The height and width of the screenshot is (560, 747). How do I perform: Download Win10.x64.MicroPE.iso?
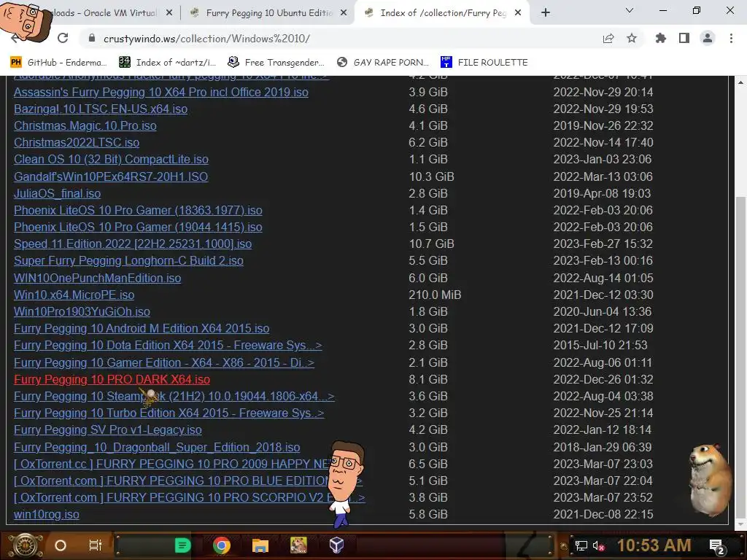(74, 295)
